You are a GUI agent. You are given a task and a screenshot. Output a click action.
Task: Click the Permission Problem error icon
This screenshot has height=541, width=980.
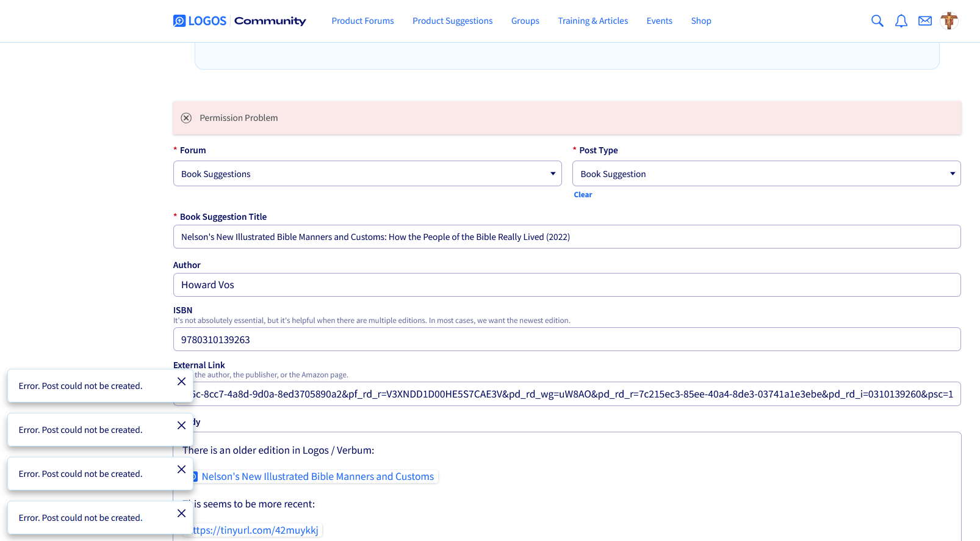coord(186,118)
